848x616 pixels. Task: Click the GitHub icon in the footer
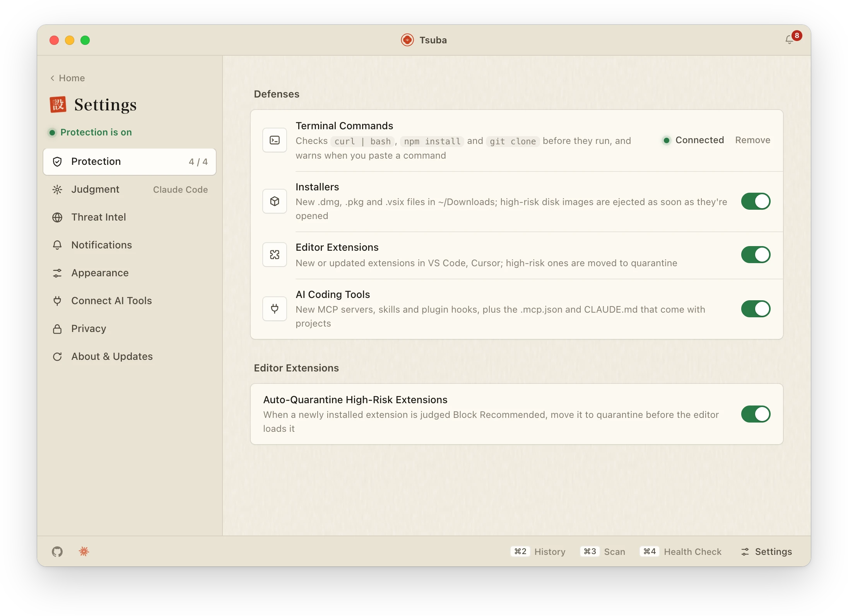57,551
